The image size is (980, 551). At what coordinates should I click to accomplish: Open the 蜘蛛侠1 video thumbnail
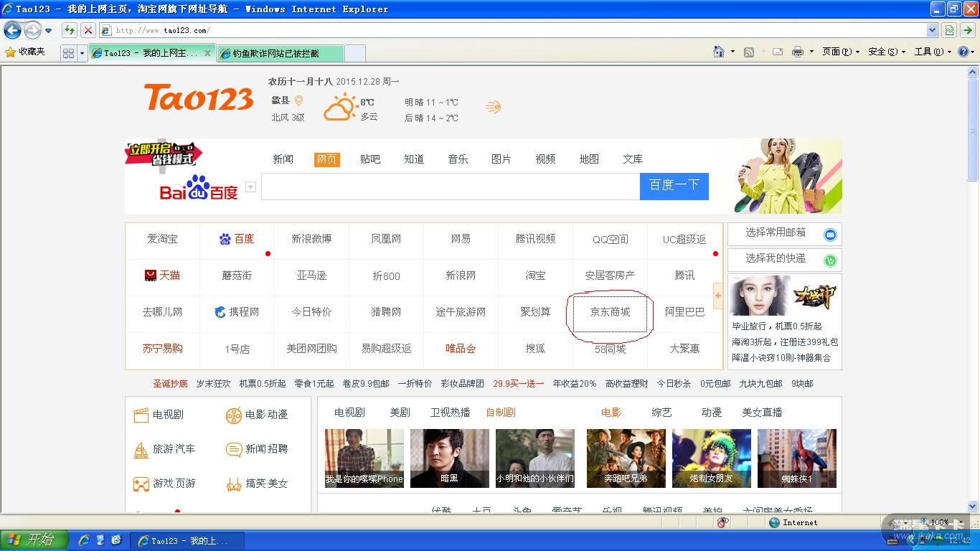click(797, 458)
